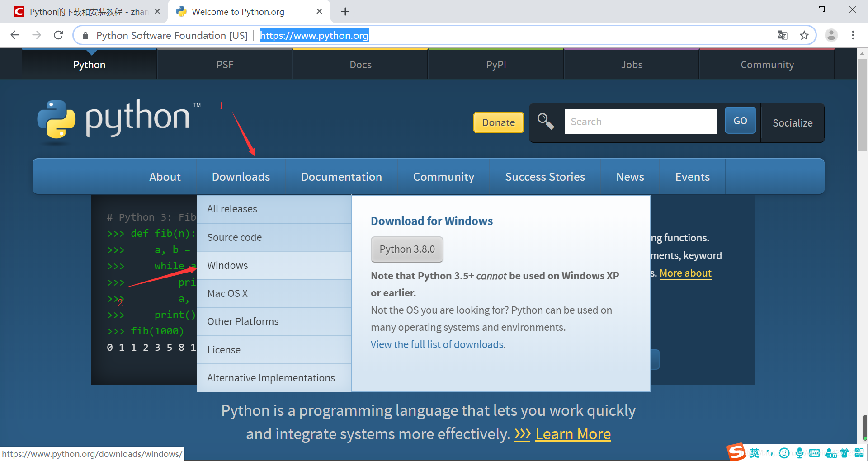Click the Python 3.8.0 download button

pos(407,249)
